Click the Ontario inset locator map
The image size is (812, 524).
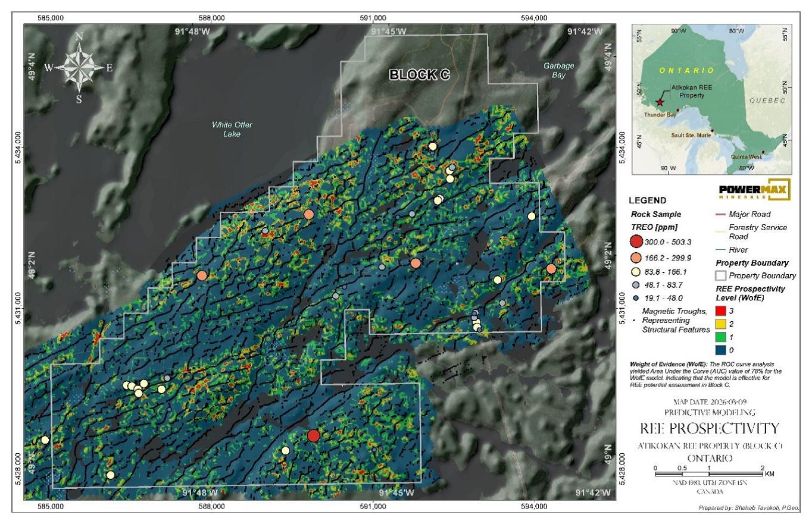click(x=711, y=99)
